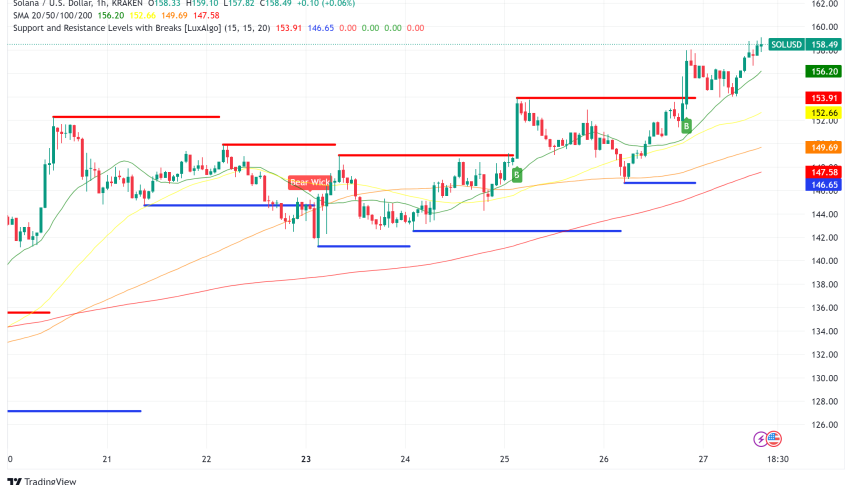852x485 pixels.
Task: Select the Bear Wick label on chart
Action: coord(309,182)
